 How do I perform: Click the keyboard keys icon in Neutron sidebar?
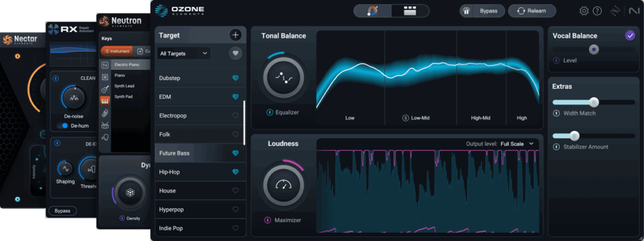[105, 101]
